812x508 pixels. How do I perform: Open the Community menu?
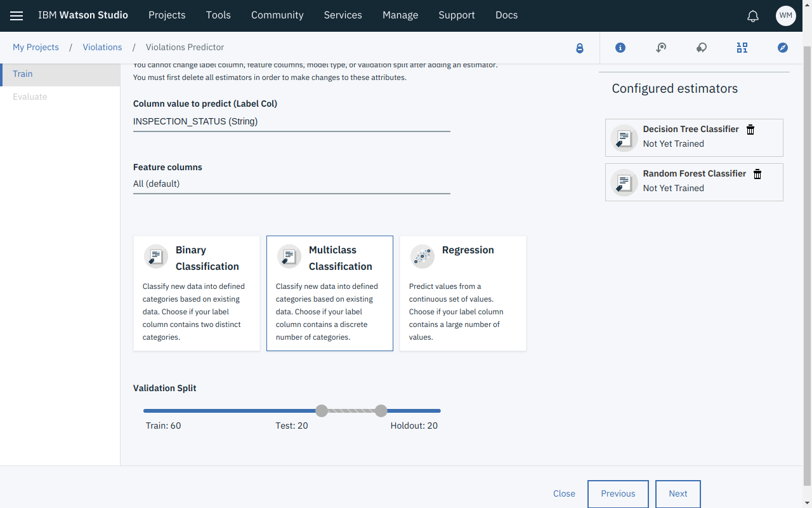pos(277,15)
